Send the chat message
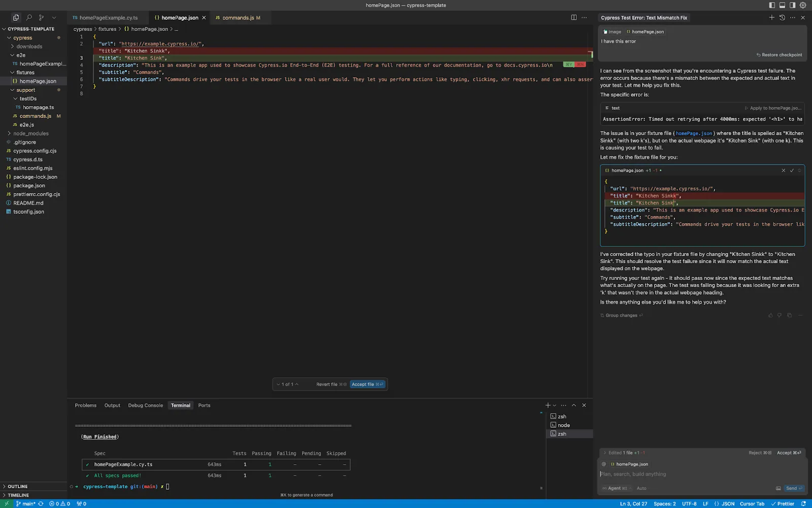This screenshot has width=812, height=508. point(794,489)
